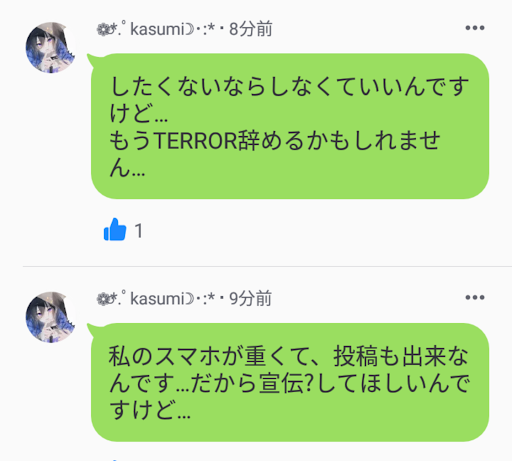Click the 9分前 timestamp
Viewport: 512px width, 461px height.
click(251, 298)
